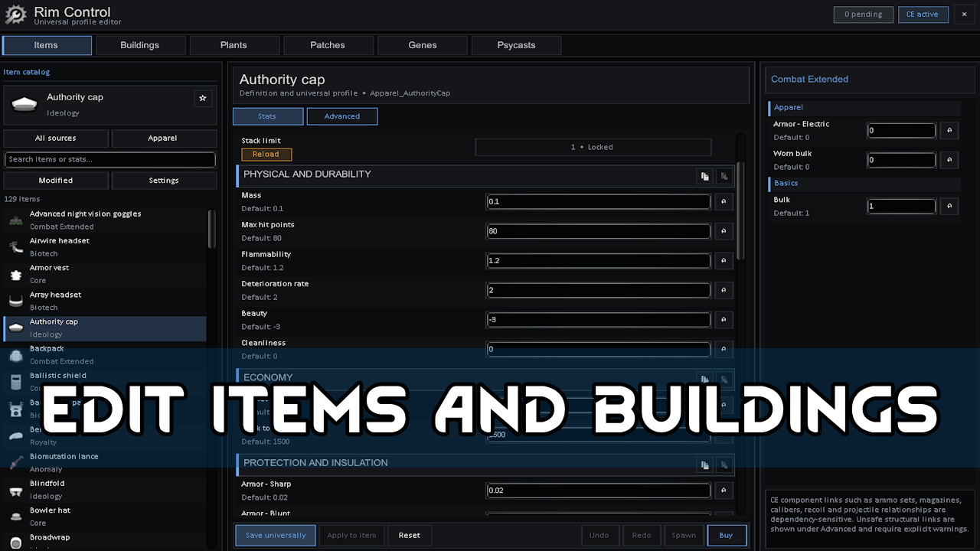Select Advanced night vision goggles in list
This screenshot has height=551, width=980.
click(105, 220)
